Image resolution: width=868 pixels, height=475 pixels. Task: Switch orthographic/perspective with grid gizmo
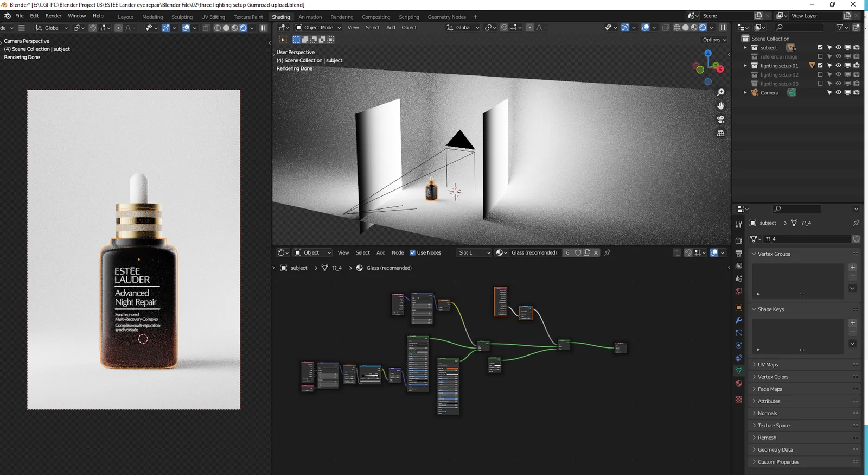tap(720, 133)
